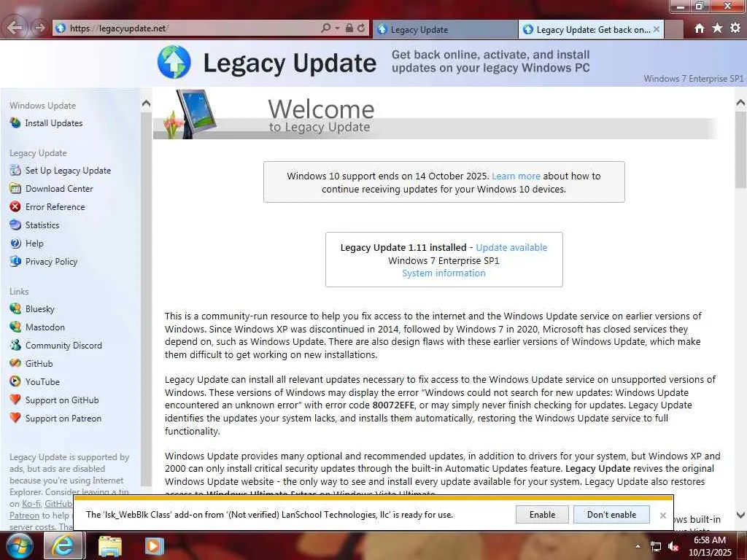Click the Bluesky icon in Links
The height and width of the screenshot is (560, 747).
pos(15,308)
